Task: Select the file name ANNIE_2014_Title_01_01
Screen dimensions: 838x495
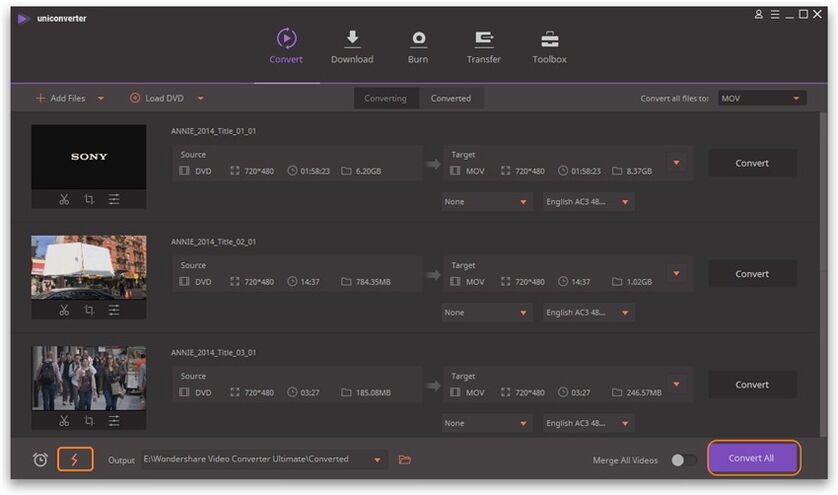Action: click(x=213, y=131)
